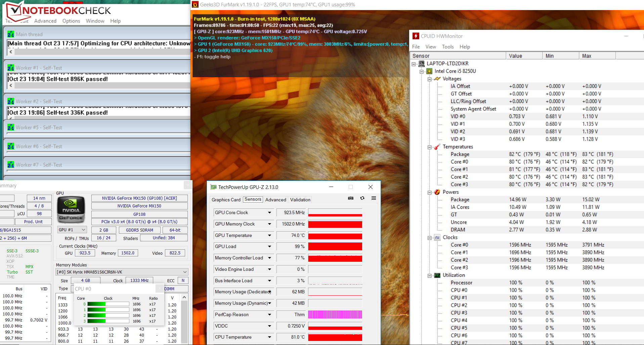The height and width of the screenshot is (345, 644).
Task: Click the memory timings scrollbar up arrow
Action: [x=184, y=297]
